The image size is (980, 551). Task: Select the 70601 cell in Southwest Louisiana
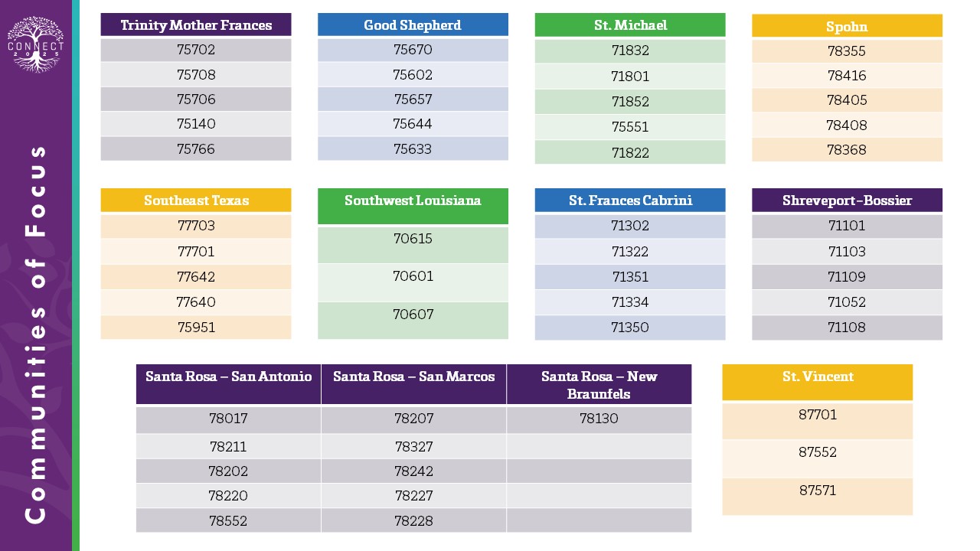coord(413,276)
